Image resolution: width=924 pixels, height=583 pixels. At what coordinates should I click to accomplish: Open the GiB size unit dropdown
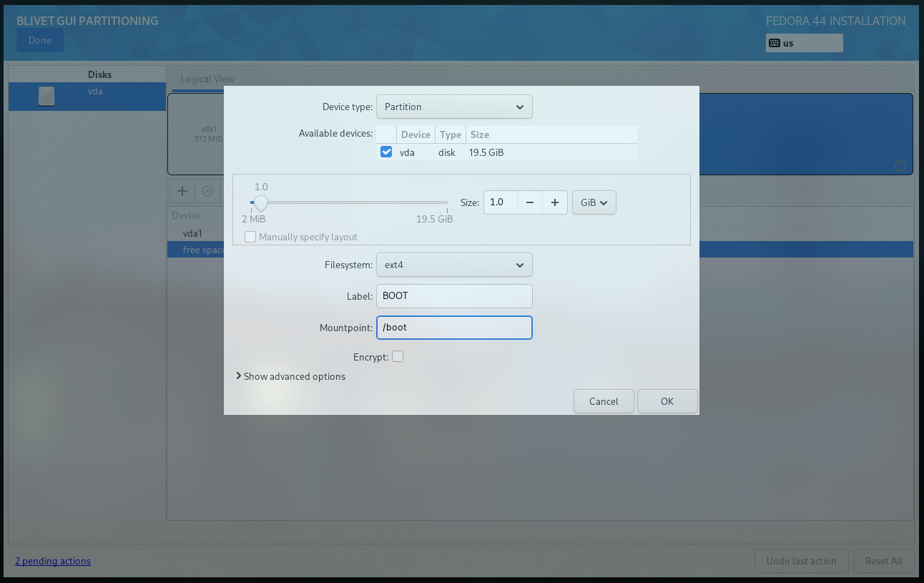click(x=594, y=202)
